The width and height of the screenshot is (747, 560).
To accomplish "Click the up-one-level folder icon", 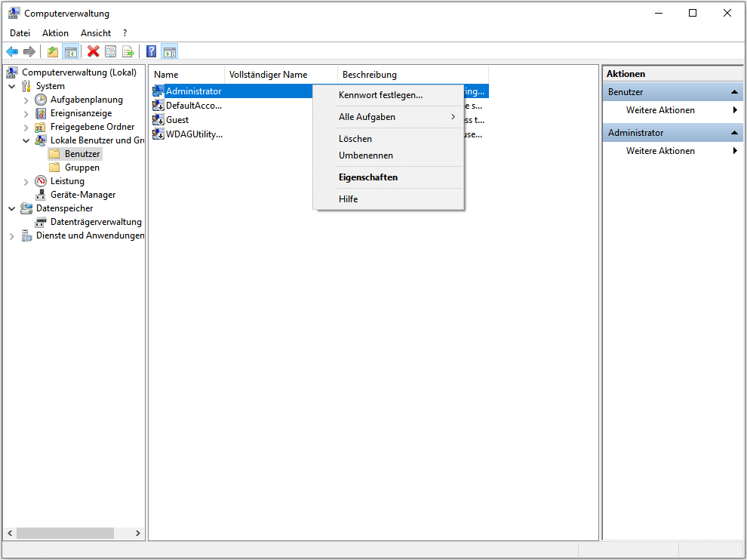I will [52, 51].
